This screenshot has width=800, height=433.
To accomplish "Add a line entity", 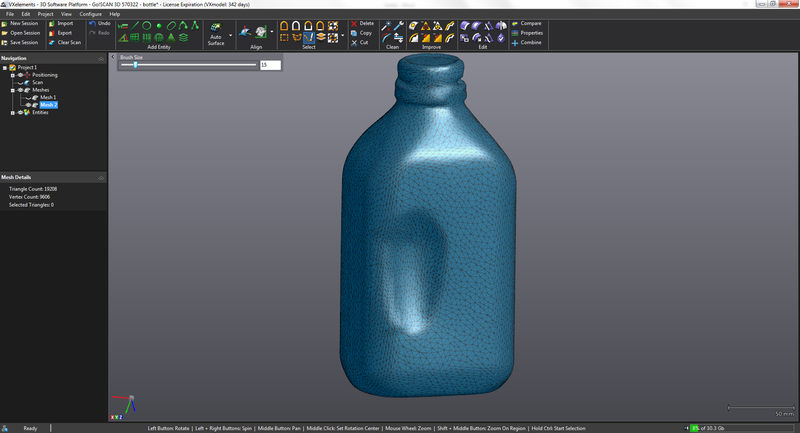I will click(x=135, y=26).
